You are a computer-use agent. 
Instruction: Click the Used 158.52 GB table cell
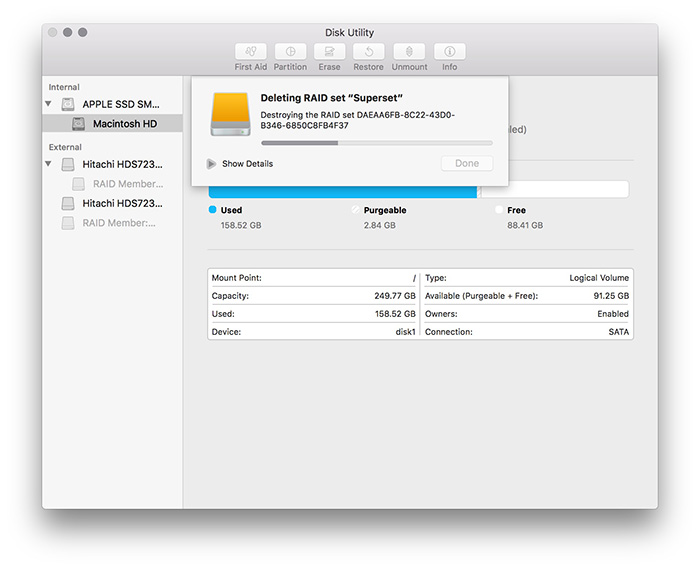[x=395, y=314]
